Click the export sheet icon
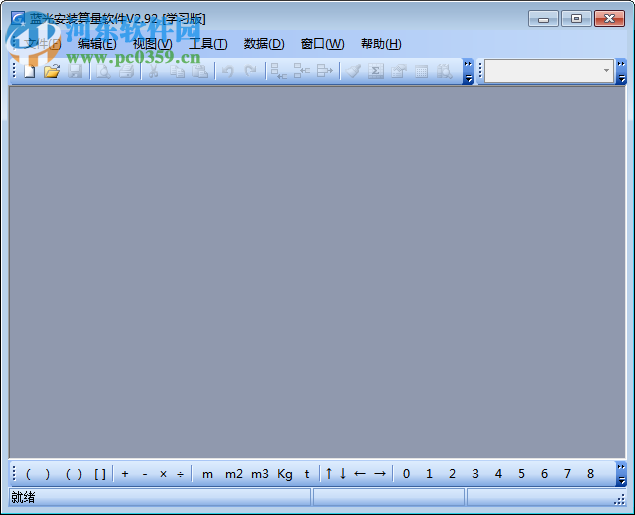 click(399, 71)
